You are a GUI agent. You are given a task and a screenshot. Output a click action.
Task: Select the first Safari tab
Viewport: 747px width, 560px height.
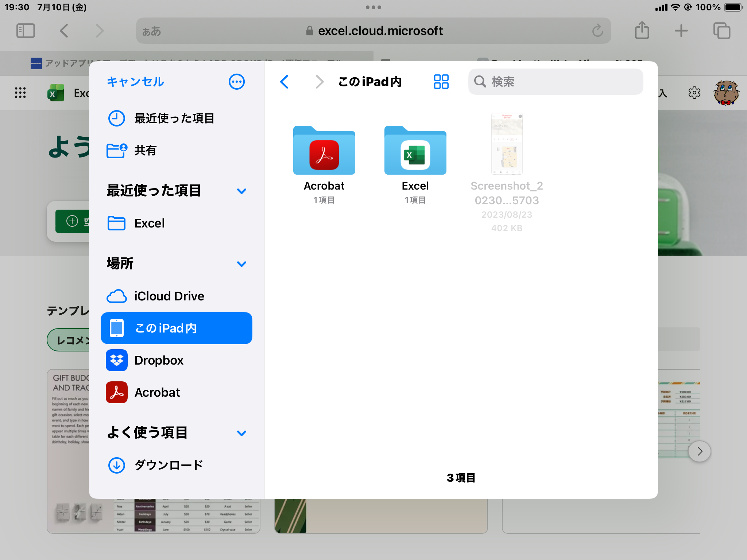[x=187, y=63]
